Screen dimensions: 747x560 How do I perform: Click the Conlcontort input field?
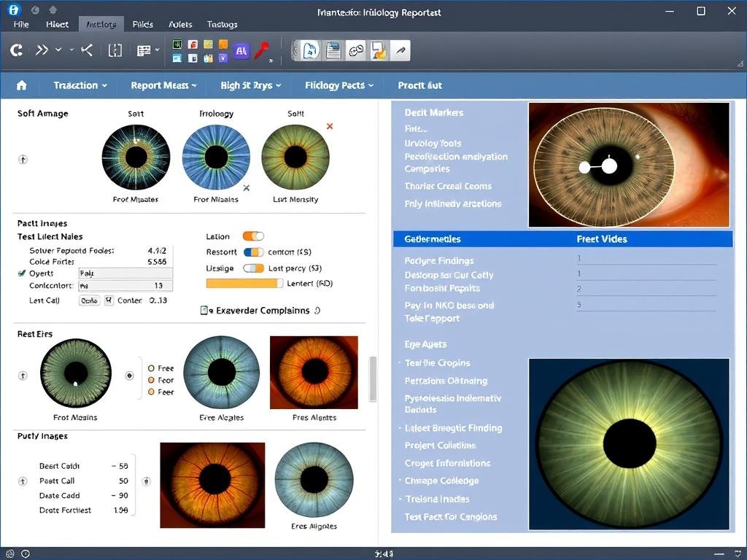[125, 285]
